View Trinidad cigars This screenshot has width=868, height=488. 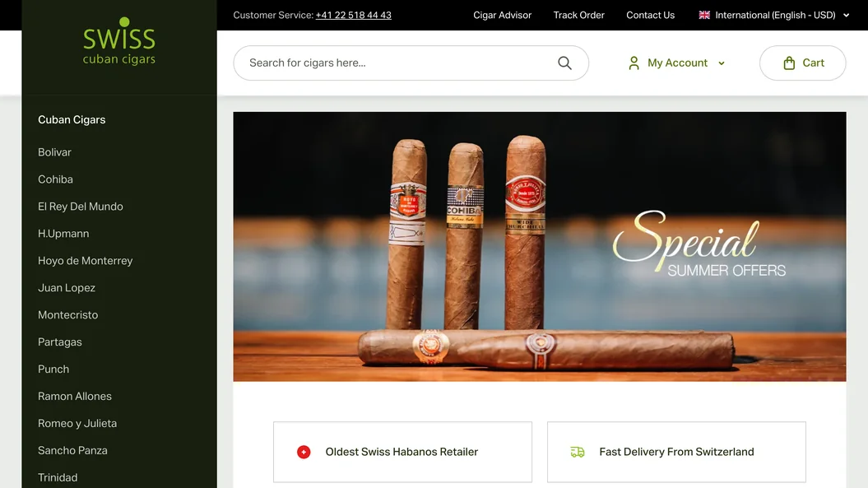(x=58, y=477)
